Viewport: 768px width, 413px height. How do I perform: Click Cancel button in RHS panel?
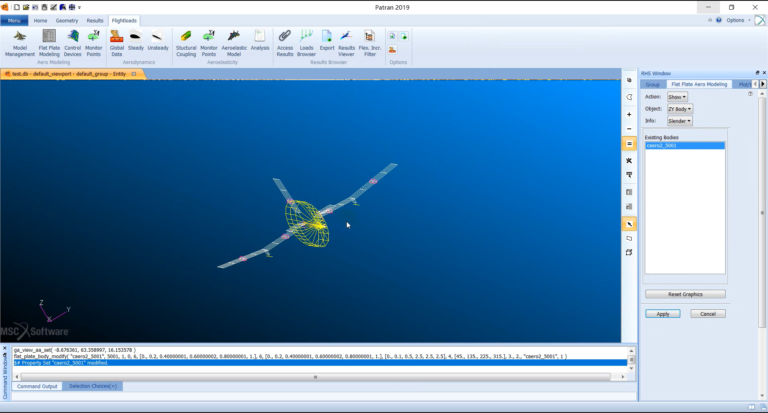click(x=708, y=314)
